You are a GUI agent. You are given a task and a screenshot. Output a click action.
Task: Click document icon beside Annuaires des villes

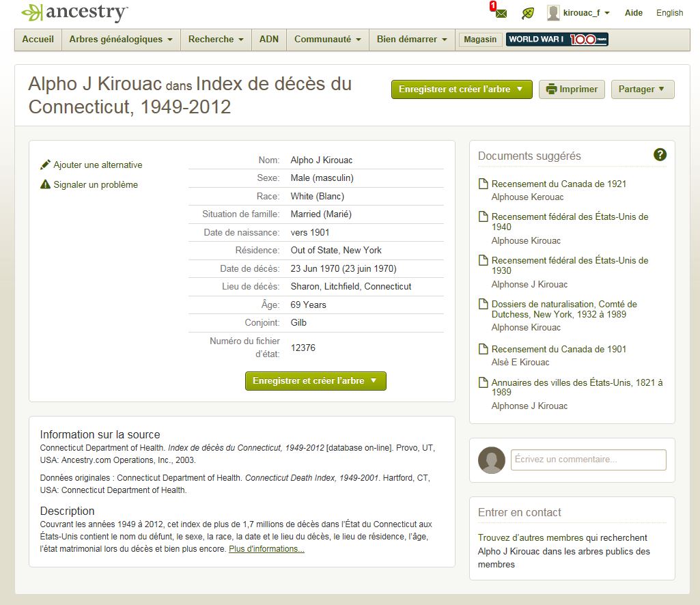483,382
